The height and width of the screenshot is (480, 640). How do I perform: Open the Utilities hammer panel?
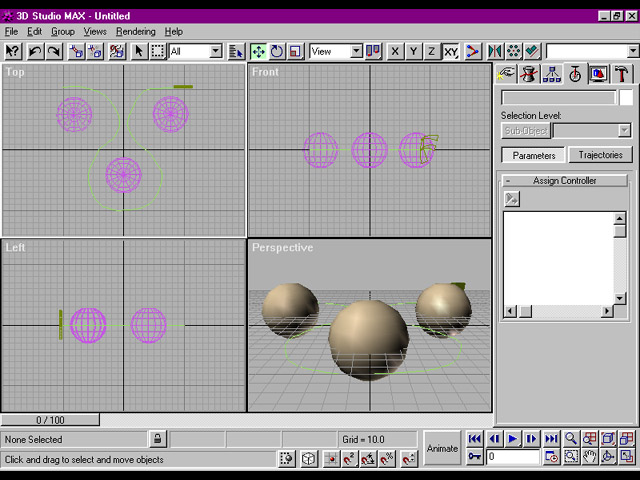(622, 74)
